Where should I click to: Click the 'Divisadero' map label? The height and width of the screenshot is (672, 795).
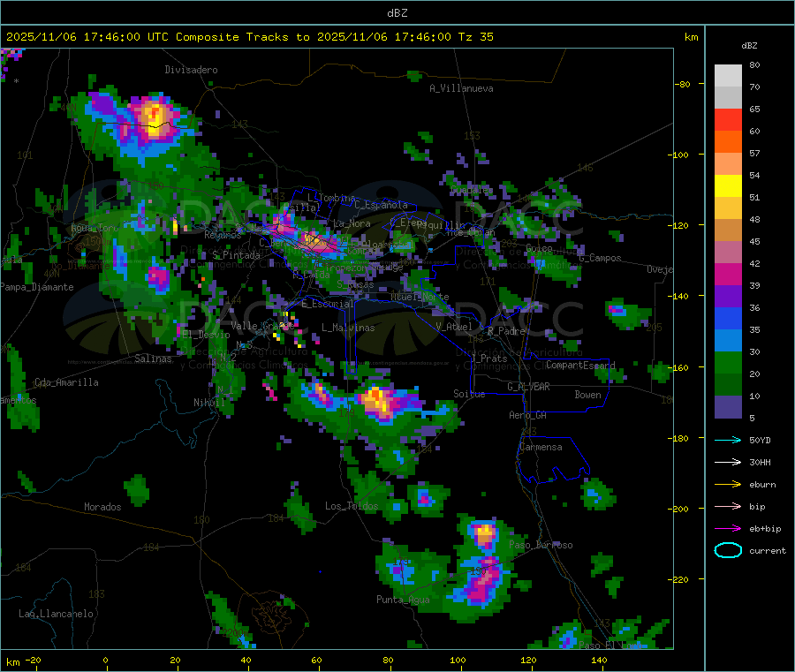click(191, 70)
